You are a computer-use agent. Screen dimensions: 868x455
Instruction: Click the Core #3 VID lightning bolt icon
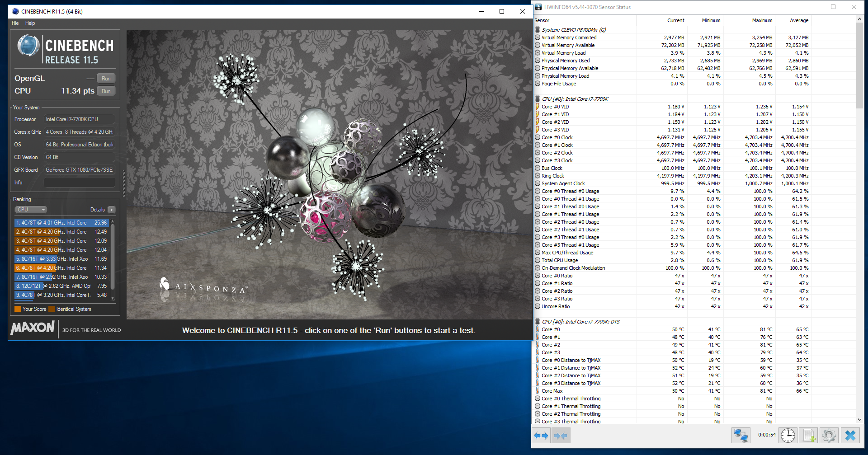(538, 130)
